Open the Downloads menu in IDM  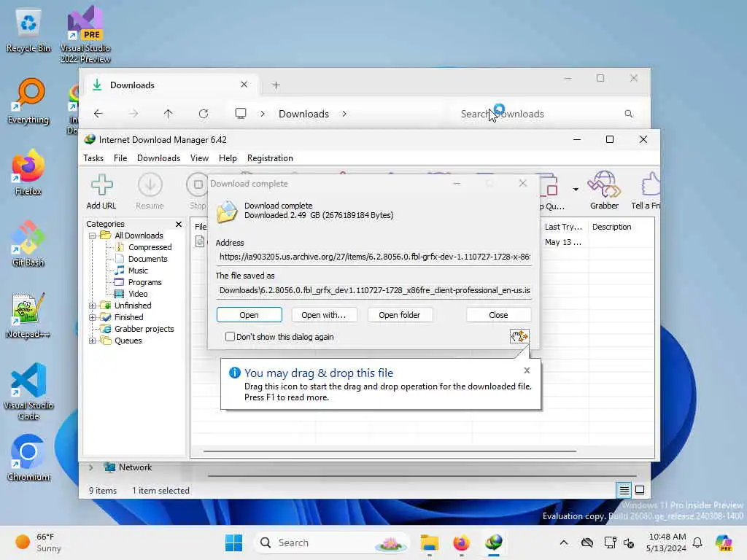[158, 158]
